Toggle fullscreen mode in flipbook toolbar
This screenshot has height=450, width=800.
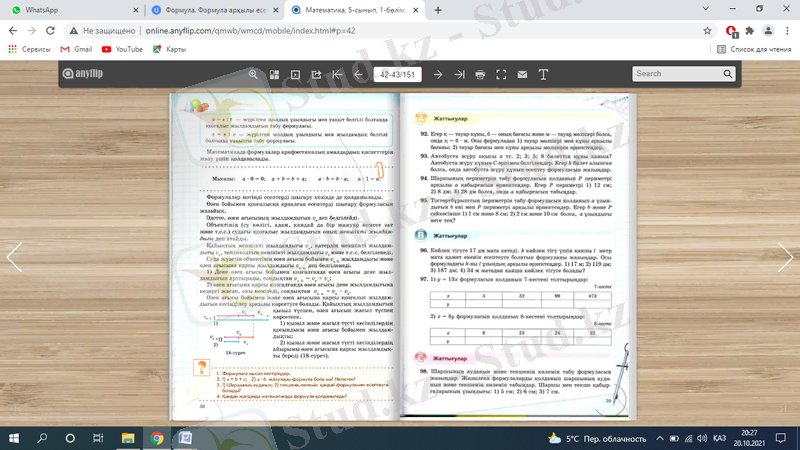(501, 74)
